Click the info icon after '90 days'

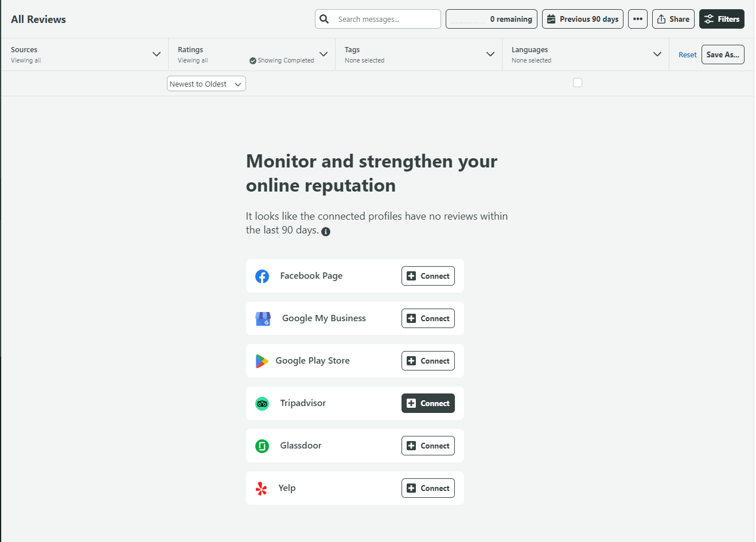click(x=326, y=232)
